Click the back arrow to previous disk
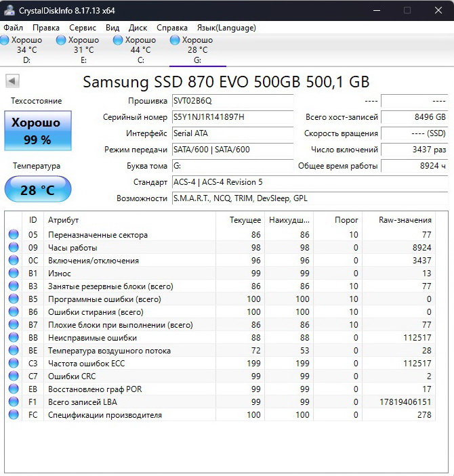 (12, 81)
